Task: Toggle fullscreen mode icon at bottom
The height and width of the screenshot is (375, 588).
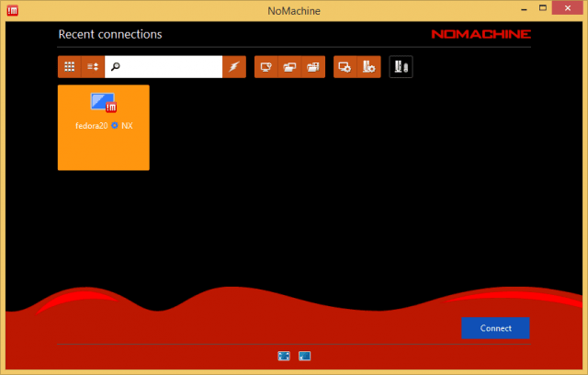Action: tap(284, 356)
